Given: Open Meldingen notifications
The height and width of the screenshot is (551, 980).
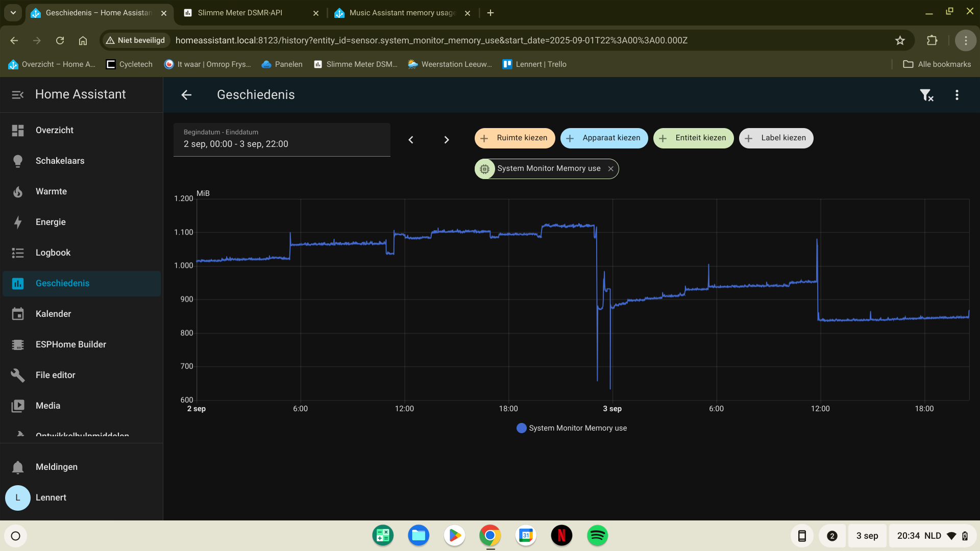Looking at the screenshot, I should point(56,467).
